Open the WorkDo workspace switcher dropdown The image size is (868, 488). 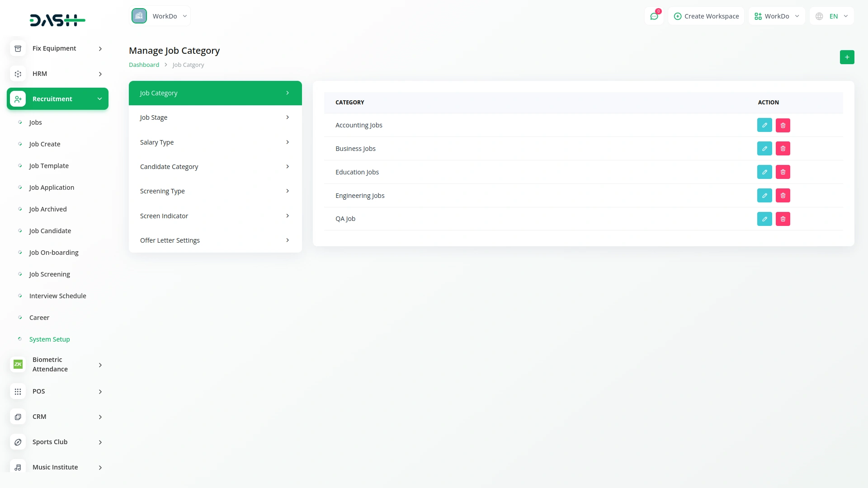pos(160,16)
